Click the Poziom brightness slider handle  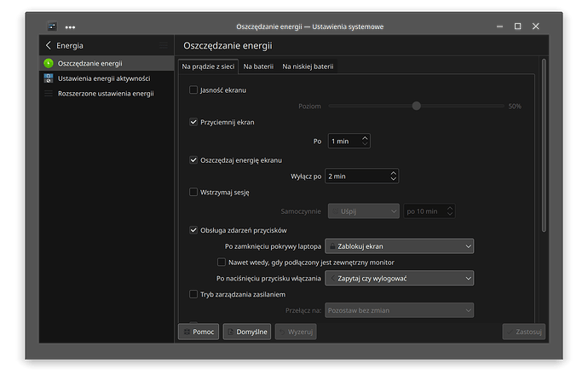tap(416, 106)
